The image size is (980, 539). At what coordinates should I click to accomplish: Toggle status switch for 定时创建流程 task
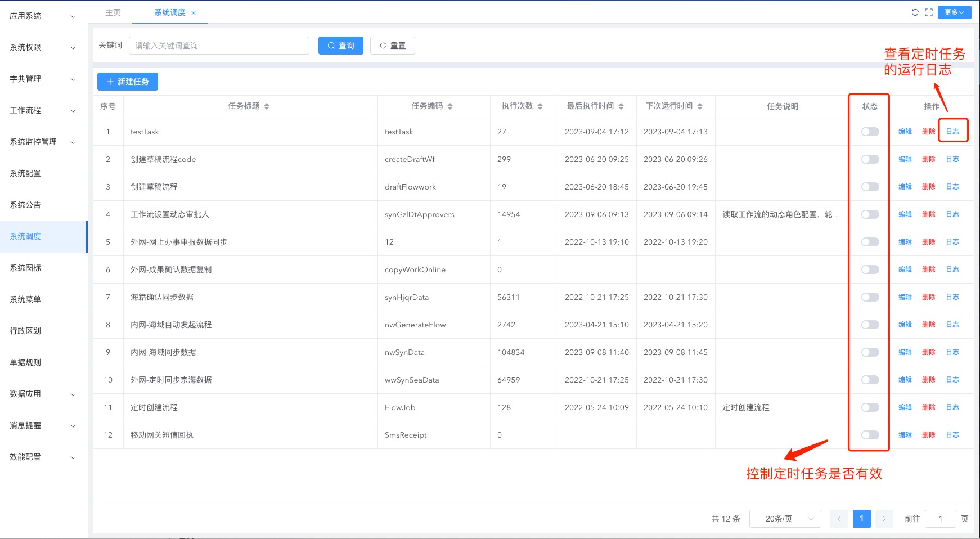click(870, 407)
